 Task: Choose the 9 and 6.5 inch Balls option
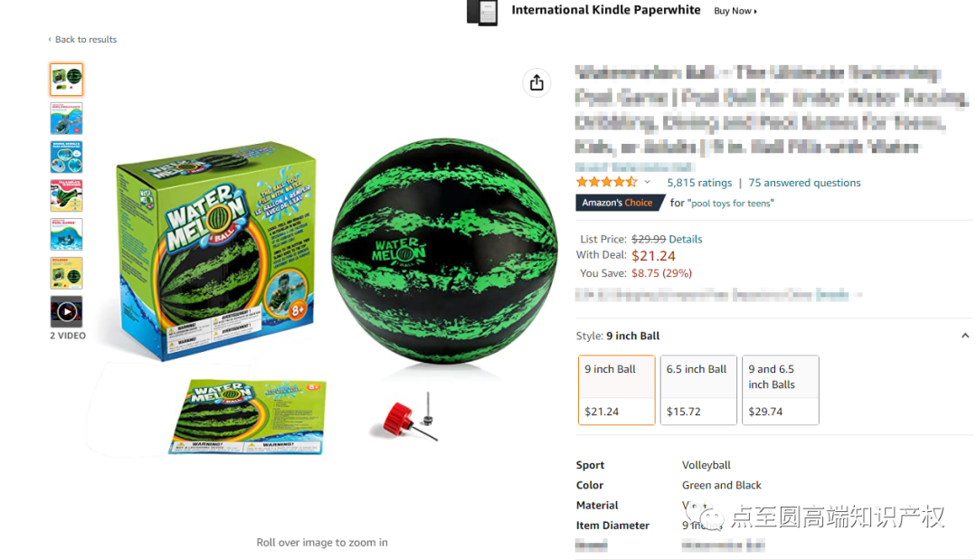coord(780,390)
